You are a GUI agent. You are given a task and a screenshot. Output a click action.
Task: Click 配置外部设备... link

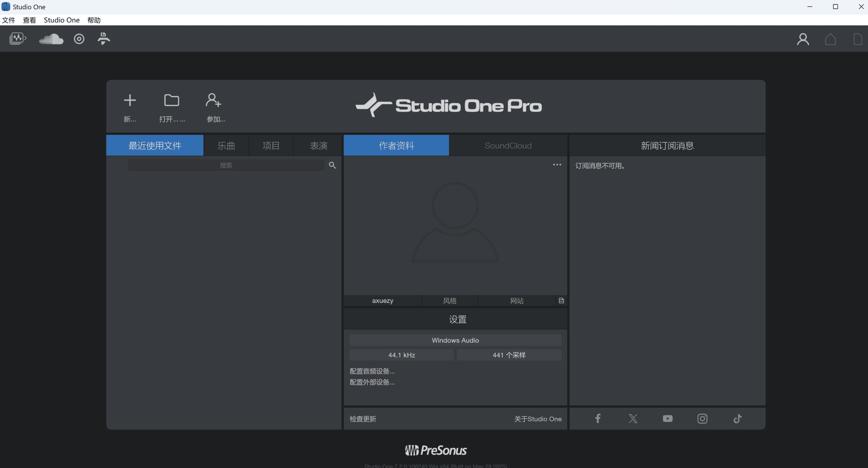372,382
